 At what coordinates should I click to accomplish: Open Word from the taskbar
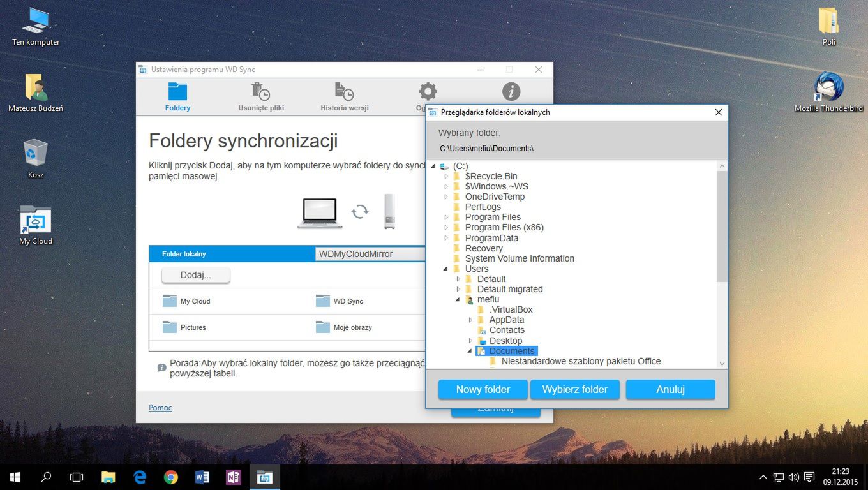coord(202,477)
